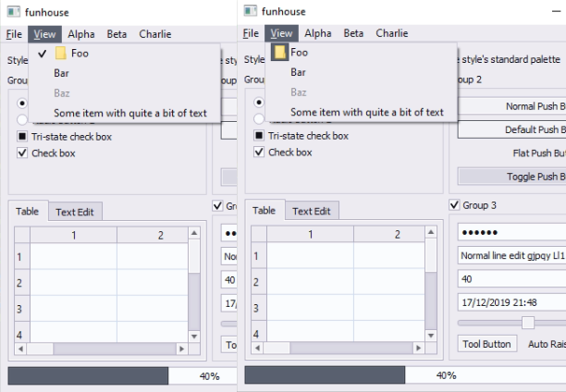Screen dimensions: 566x392
Task: Click View menu in right window
Action: coord(281,33)
